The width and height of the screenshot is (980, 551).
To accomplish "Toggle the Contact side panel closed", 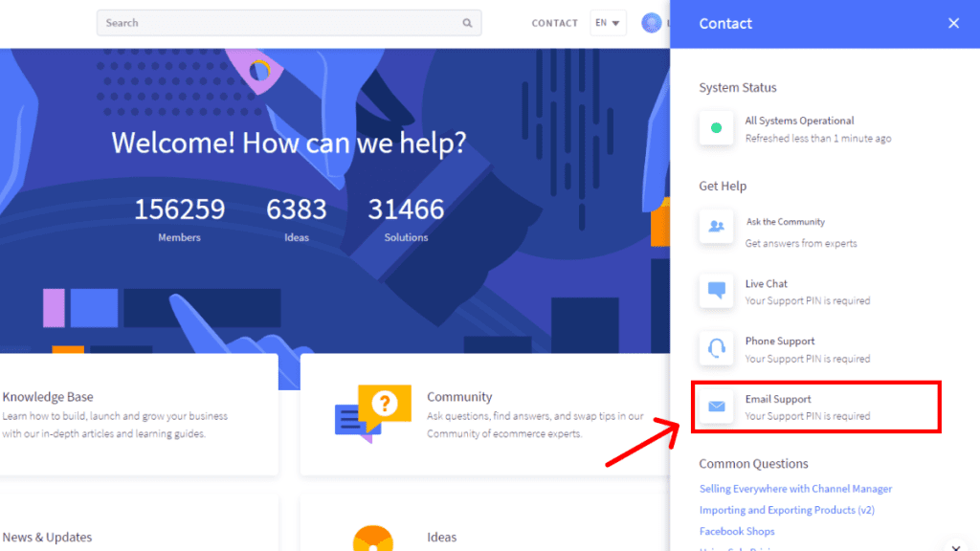I will (x=953, y=23).
